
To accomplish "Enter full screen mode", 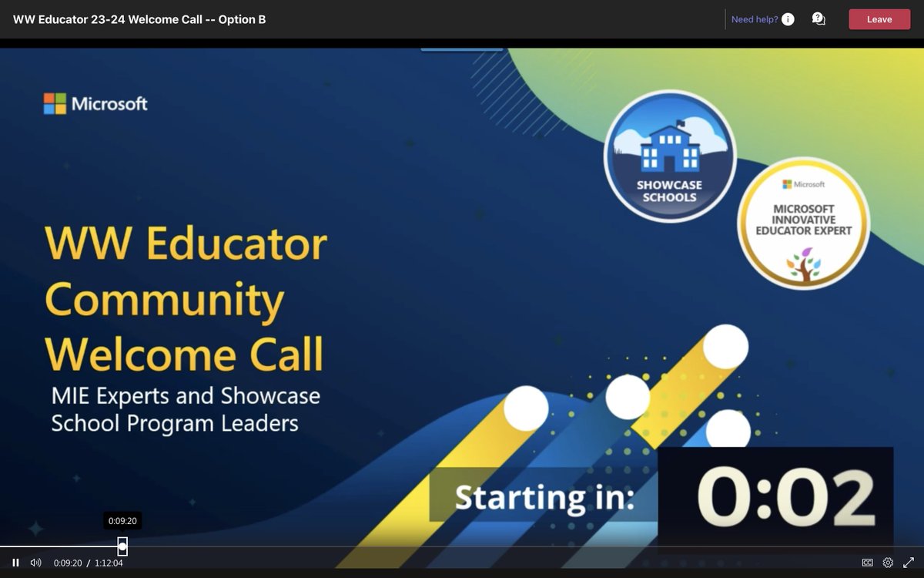I will point(908,563).
